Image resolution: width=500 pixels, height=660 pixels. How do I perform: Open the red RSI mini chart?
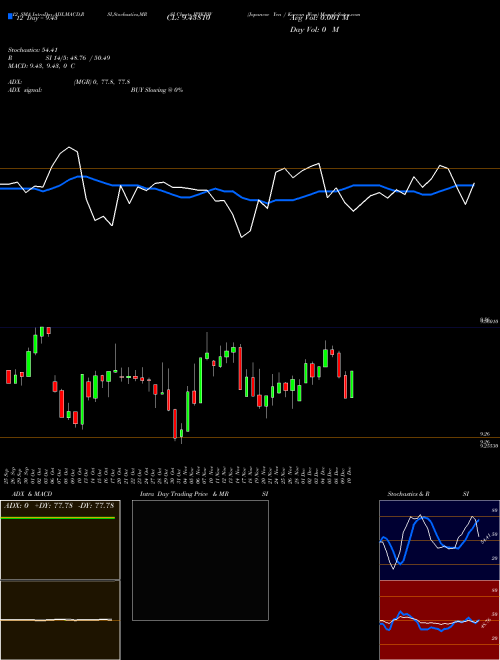[439, 620]
